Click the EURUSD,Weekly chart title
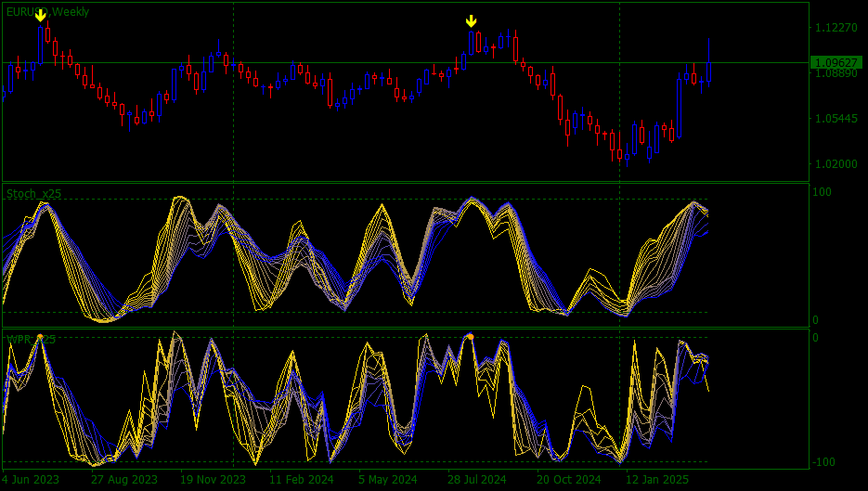Viewport: 868px width, 491px height. 47,12
